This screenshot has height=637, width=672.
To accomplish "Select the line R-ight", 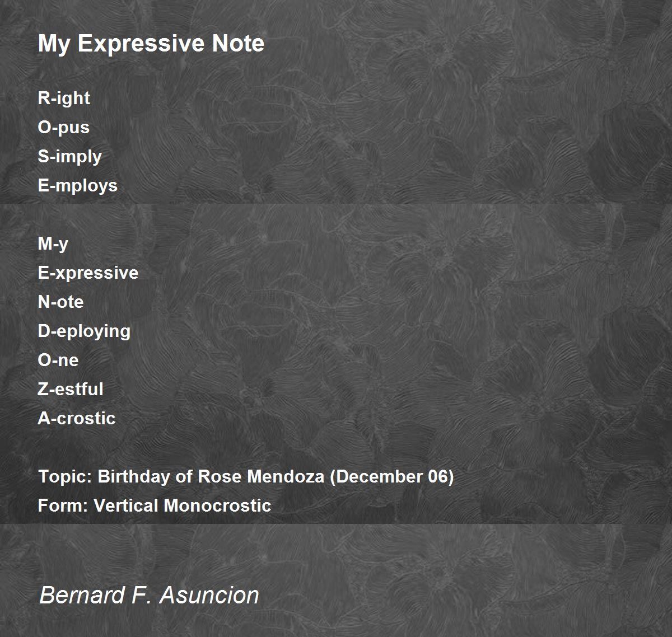I will pyautogui.click(x=64, y=99).
